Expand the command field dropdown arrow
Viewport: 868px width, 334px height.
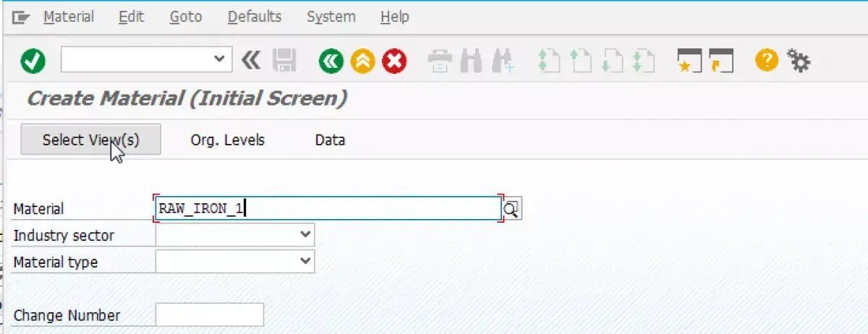click(x=220, y=59)
